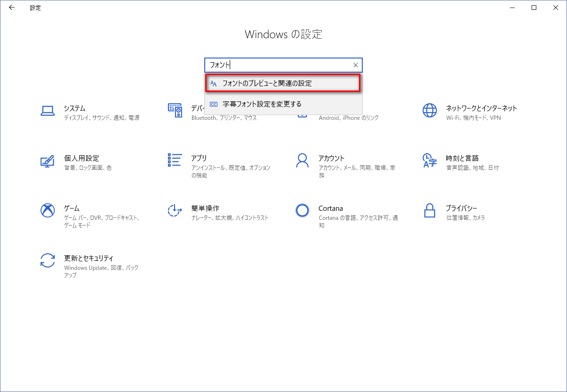Open the Cortana circle icon
Image resolution: width=567 pixels, height=392 pixels.
[302, 210]
